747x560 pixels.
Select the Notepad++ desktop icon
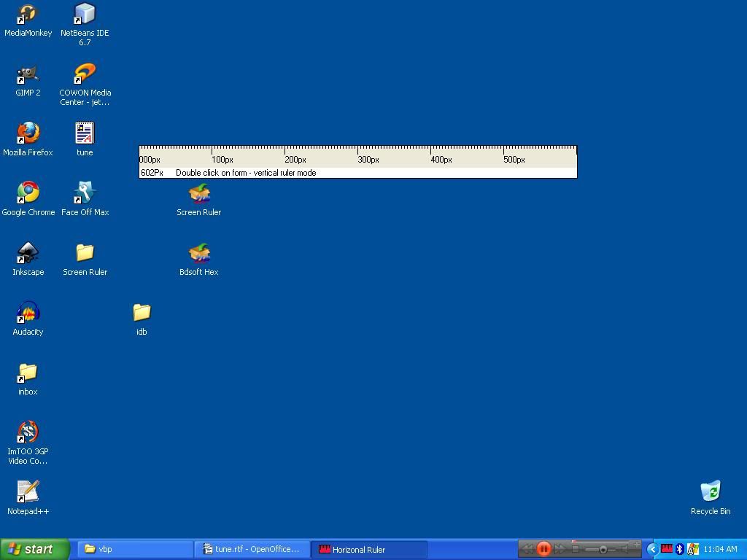[28, 492]
